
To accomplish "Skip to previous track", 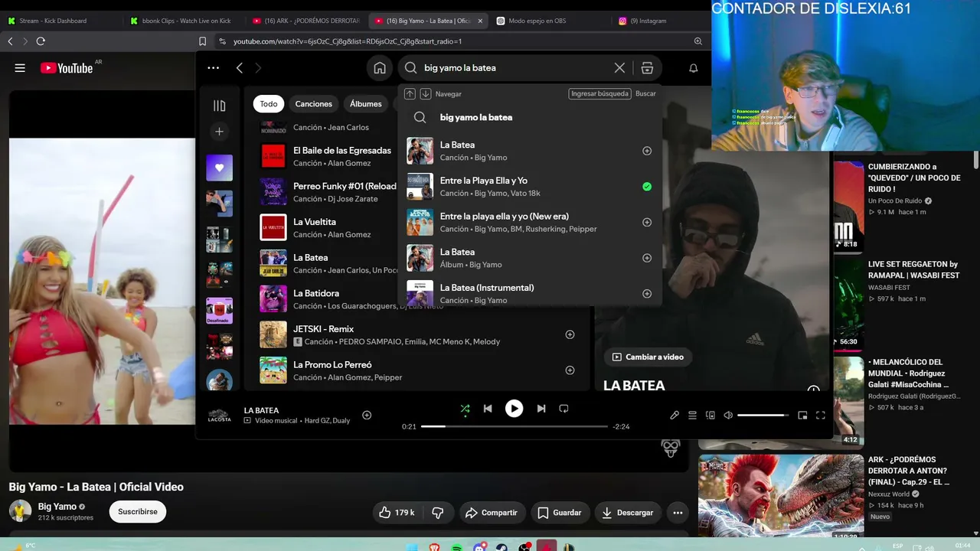I will 488,409.
